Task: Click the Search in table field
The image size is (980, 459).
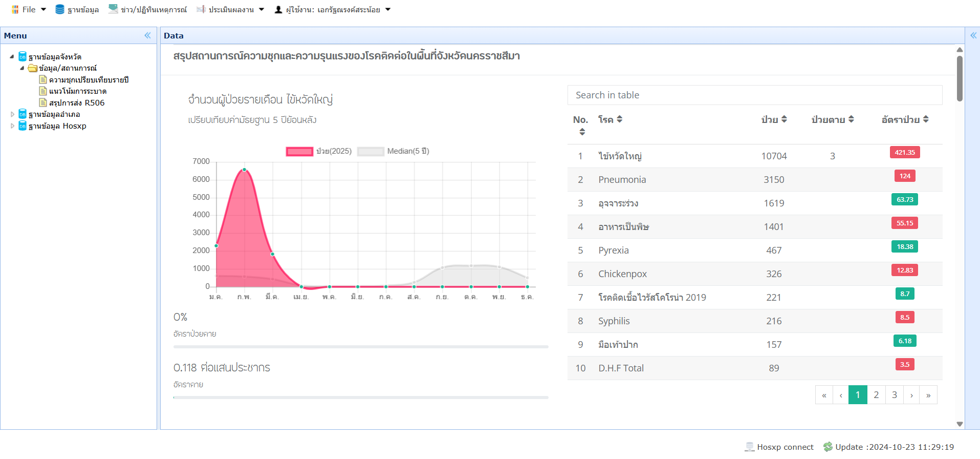Action: 755,95
